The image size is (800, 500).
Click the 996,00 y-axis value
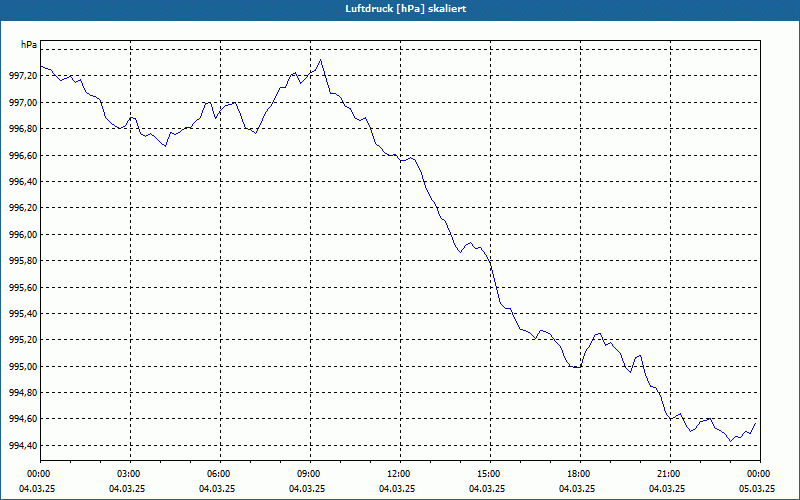point(23,235)
